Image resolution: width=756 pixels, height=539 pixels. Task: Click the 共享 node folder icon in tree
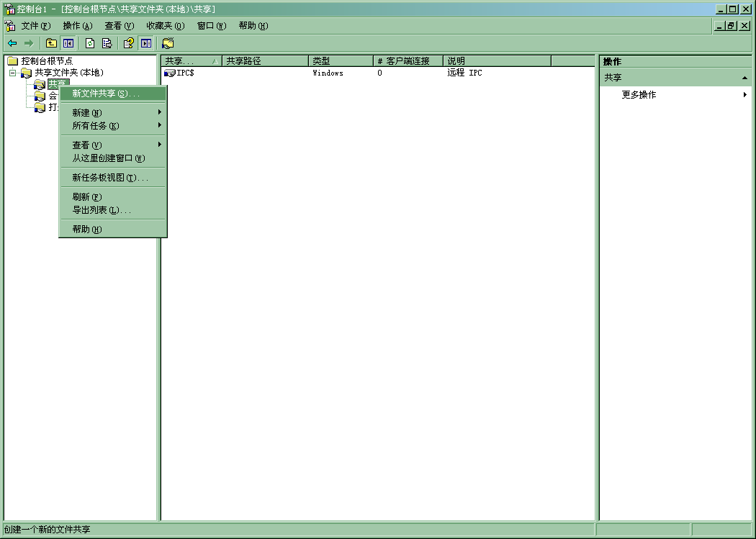[40, 85]
